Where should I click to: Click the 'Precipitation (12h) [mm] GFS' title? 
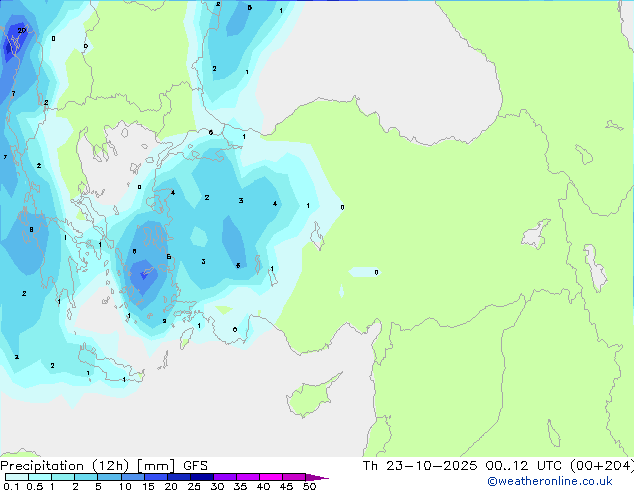tap(104, 466)
